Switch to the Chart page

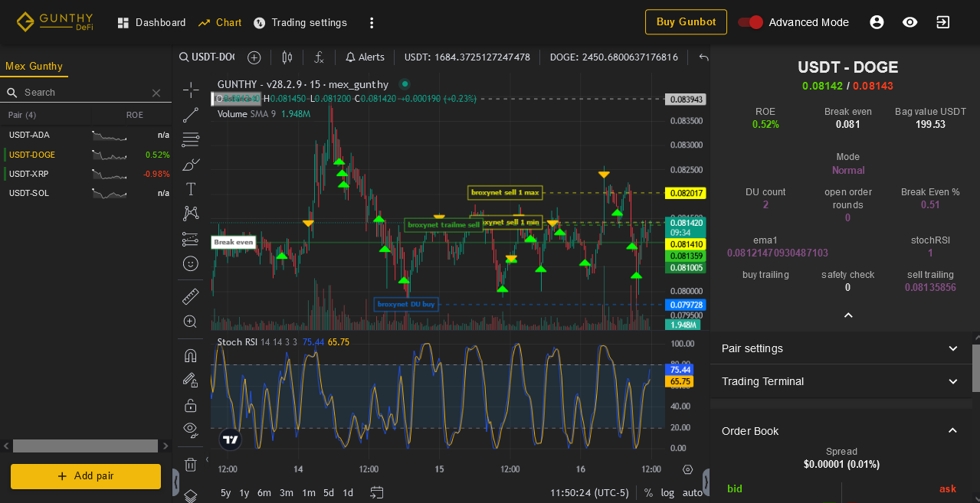click(x=220, y=23)
